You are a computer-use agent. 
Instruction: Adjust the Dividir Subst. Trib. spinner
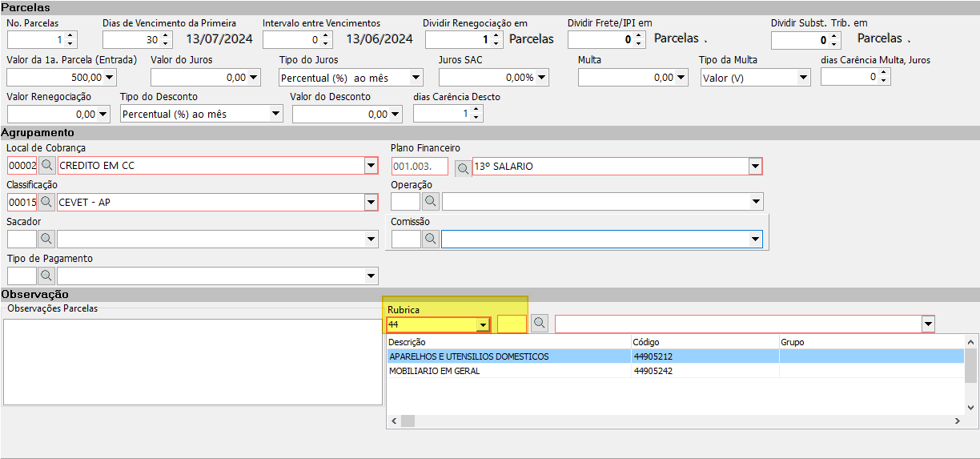835,39
